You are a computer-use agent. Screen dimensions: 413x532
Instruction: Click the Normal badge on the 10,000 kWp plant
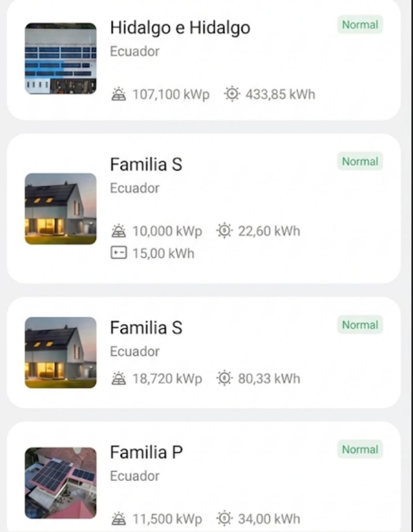(360, 162)
